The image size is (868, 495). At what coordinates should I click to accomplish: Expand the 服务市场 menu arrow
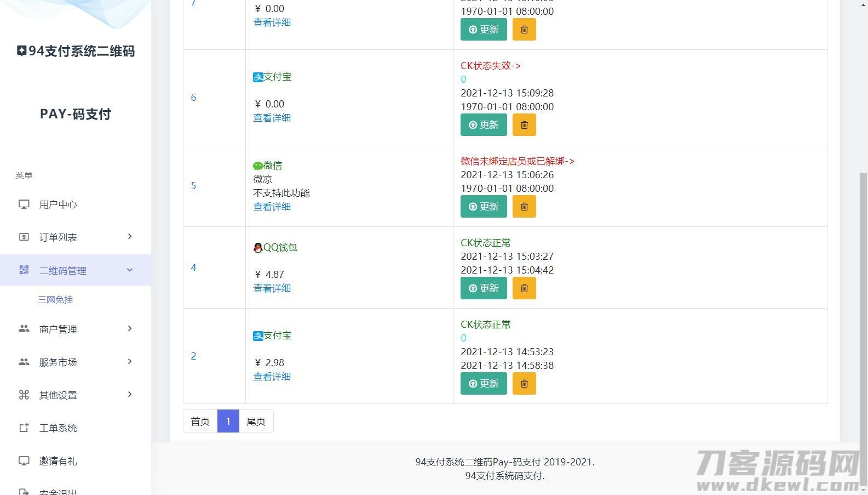click(130, 362)
